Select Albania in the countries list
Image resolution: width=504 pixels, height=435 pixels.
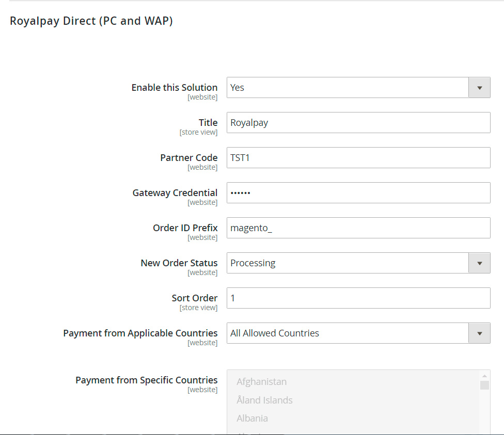coord(253,418)
